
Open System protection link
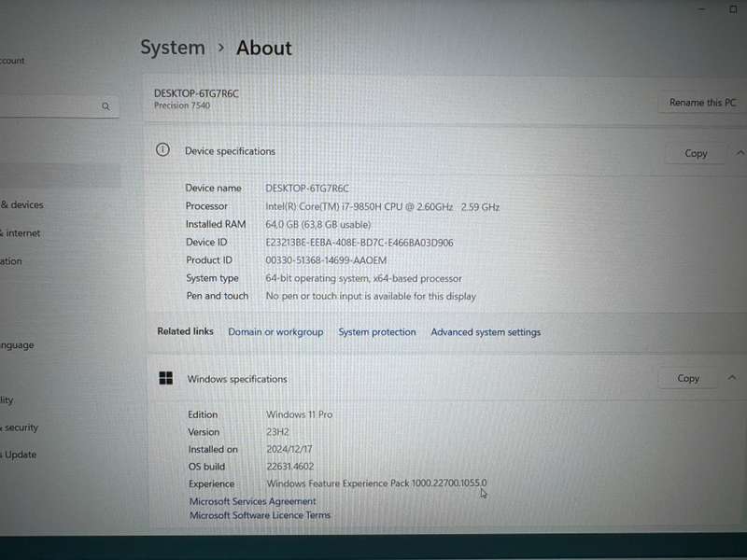(377, 332)
